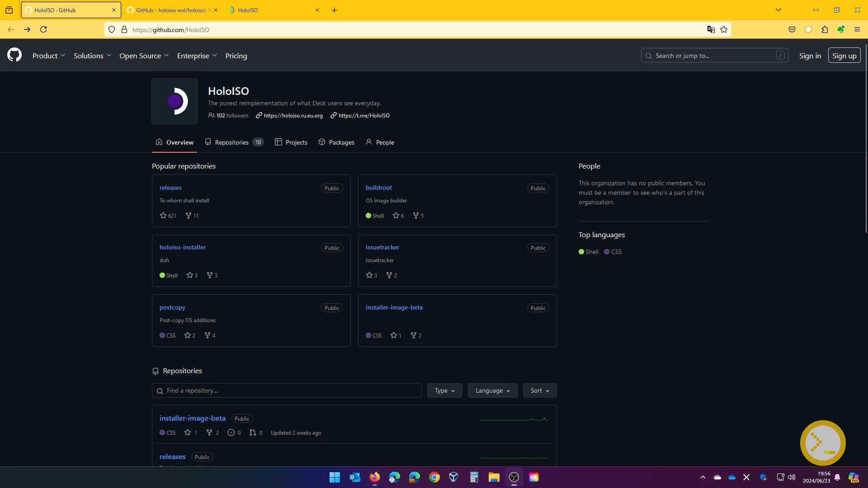
Task: Bookmark this page with the star icon
Action: (x=724, y=29)
